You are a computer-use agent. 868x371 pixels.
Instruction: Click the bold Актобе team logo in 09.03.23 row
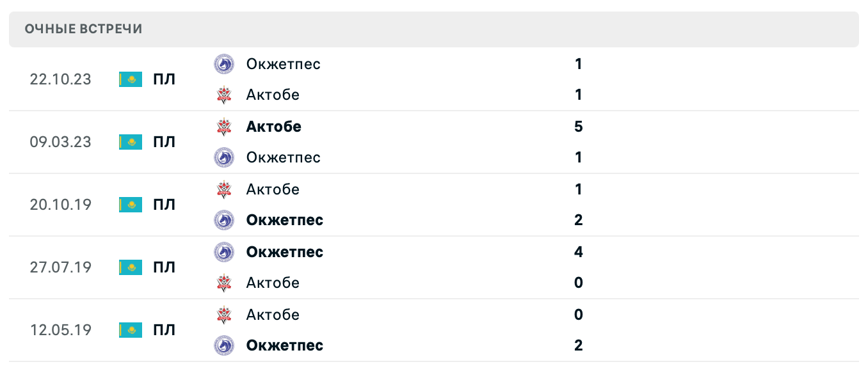[x=224, y=127]
